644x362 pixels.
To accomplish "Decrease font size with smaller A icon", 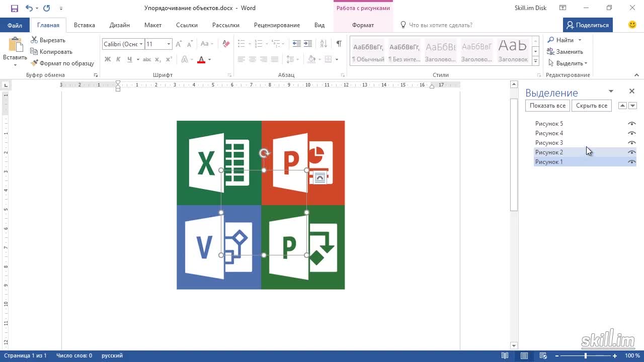I will tap(190, 44).
